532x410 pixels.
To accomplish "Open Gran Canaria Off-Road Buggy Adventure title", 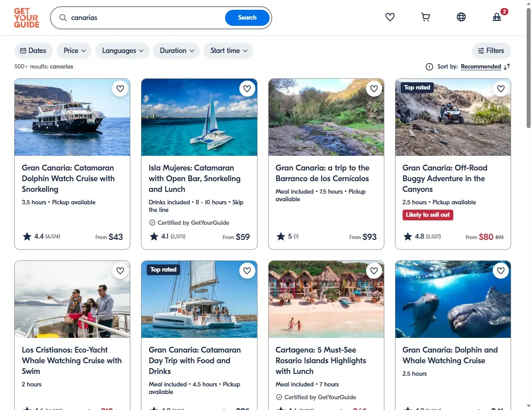I will 445,179.
